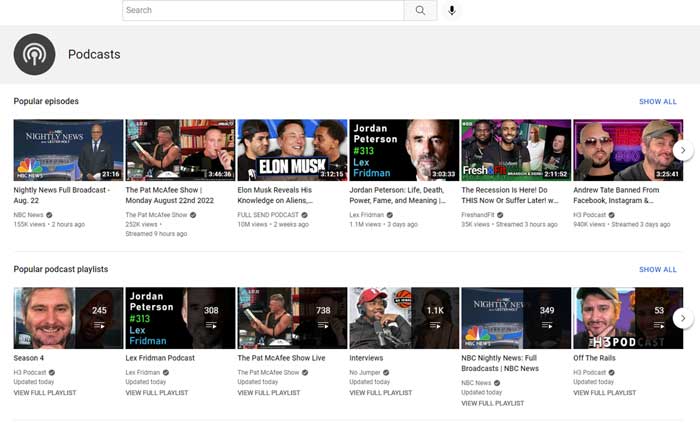
Task: Open H3 Podcast channel under Andrew Tate episode
Action: tap(590, 215)
